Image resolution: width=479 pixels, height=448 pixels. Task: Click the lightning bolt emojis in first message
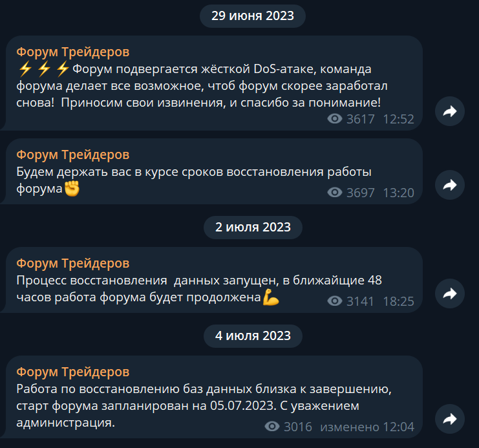[x=43, y=69]
